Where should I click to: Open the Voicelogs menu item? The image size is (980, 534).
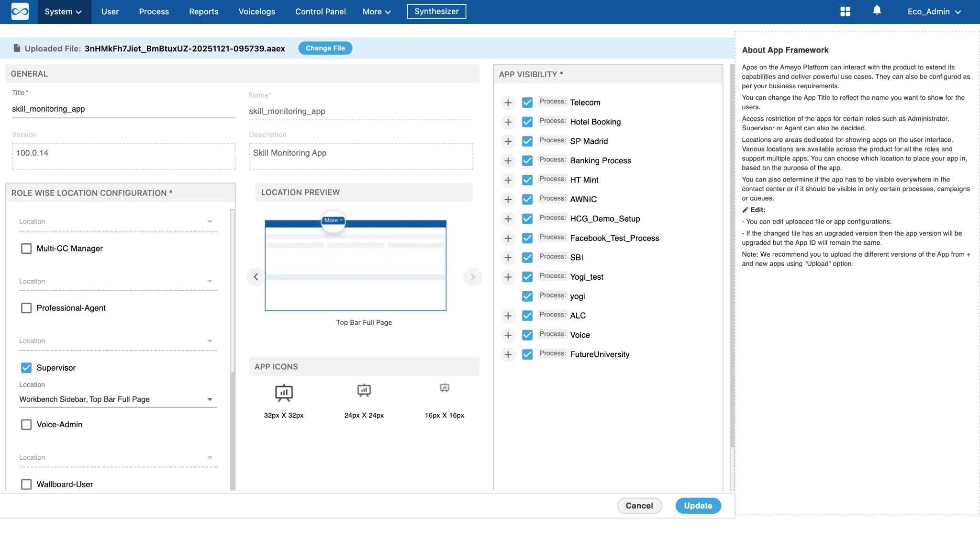(x=257, y=11)
